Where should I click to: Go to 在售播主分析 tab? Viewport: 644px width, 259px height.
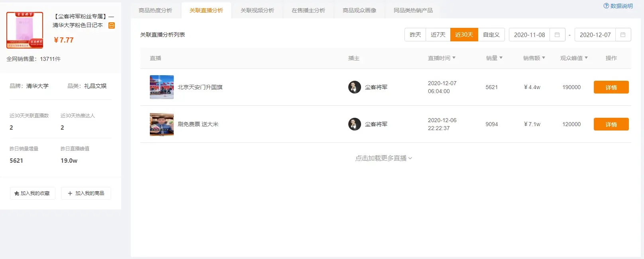(308, 10)
